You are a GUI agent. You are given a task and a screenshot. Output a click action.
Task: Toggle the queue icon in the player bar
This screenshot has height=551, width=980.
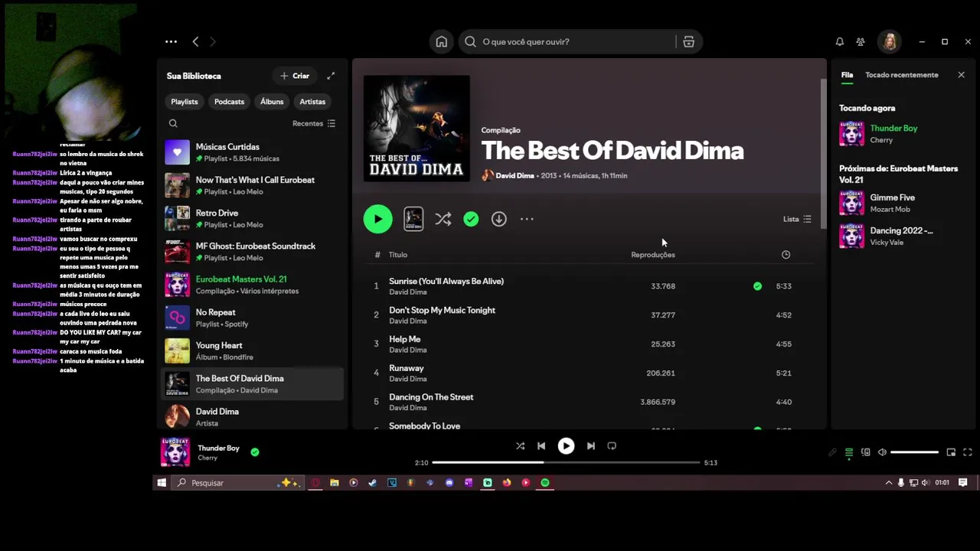[x=849, y=452]
